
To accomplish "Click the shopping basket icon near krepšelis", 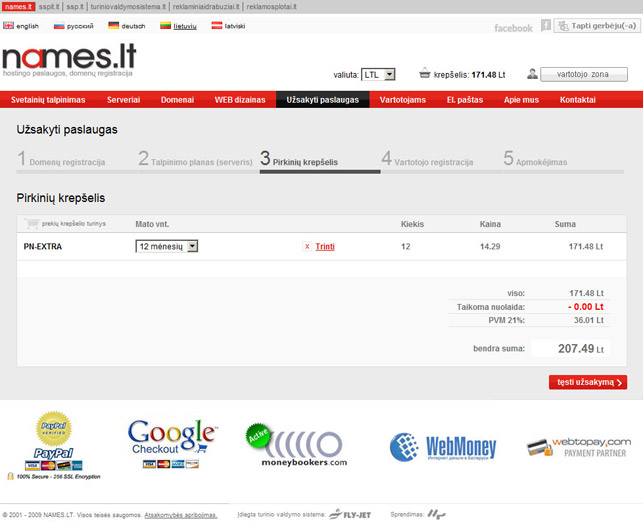I will (x=425, y=73).
